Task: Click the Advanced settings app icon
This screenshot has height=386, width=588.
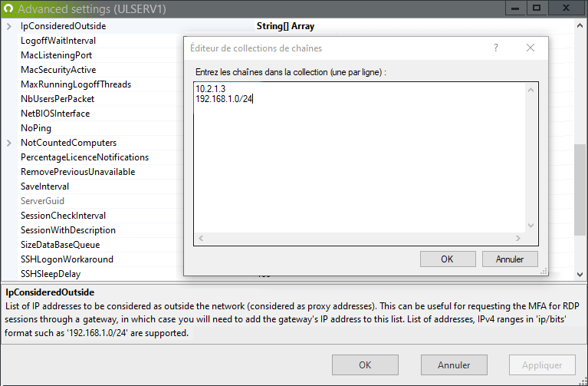Action: point(8,8)
